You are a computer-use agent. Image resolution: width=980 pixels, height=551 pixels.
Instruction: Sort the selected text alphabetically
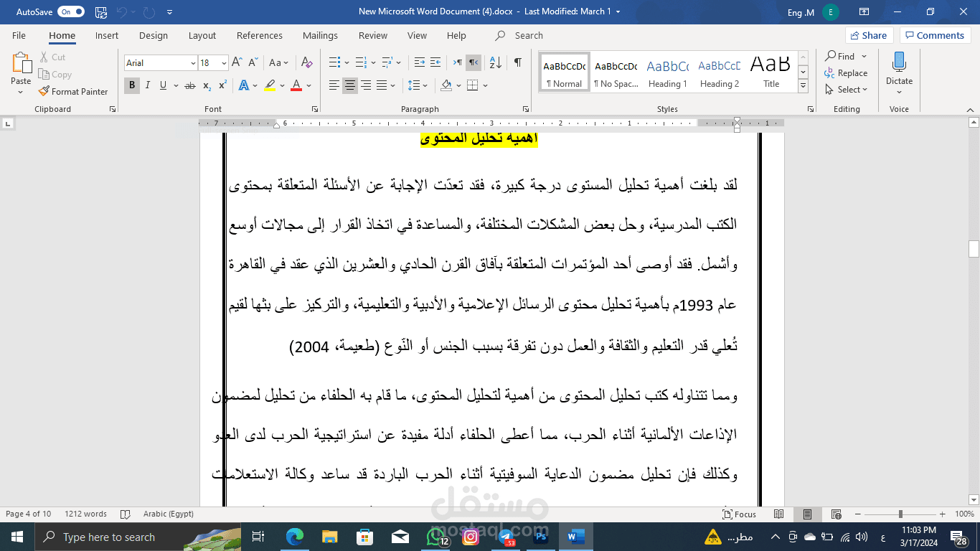[497, 63]
